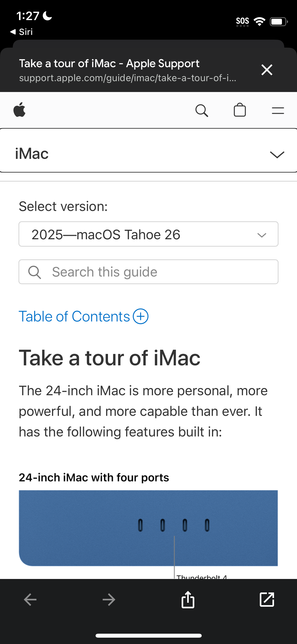The width and height of the screenshot is (297, 644).
Task: Expand the Table of Contents
Action: click(x=141, y=316)
